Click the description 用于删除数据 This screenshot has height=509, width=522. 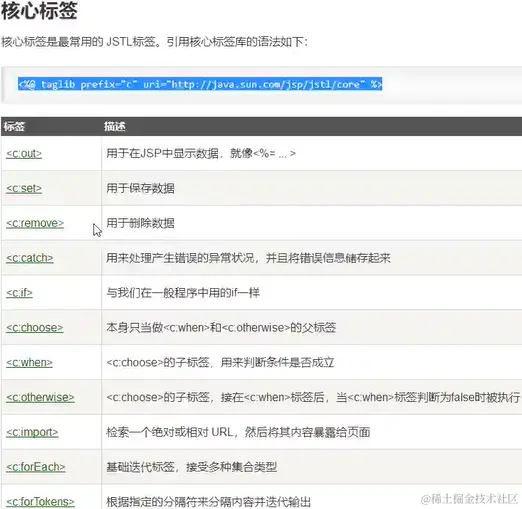[x=140, y=223]
